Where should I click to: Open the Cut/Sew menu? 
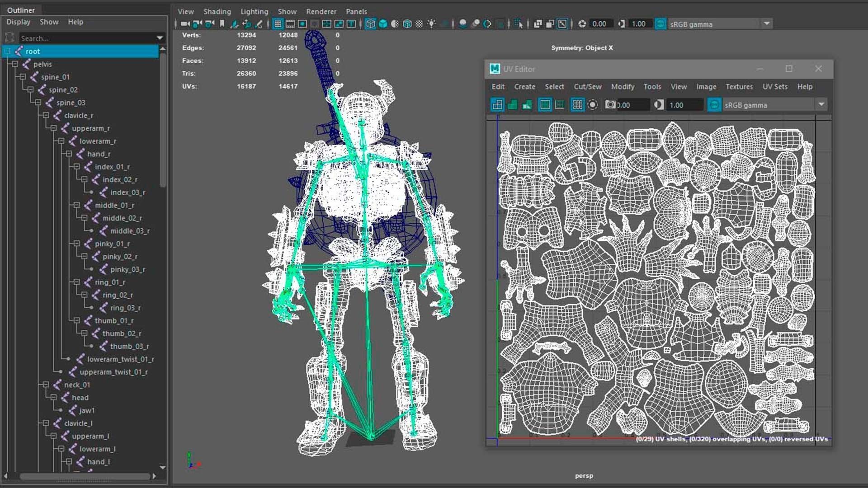(x=587, y=87)
